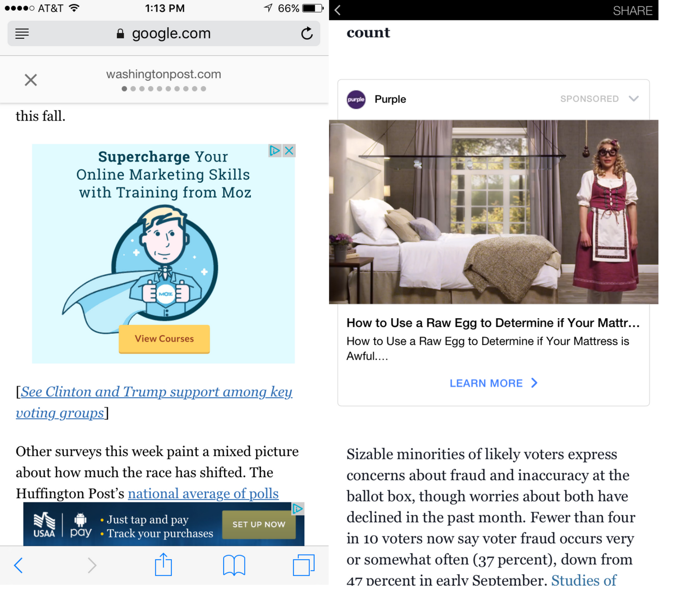Open Clinton and Trump support link
This screenshot has height=616, width=693.
[154, 402]
